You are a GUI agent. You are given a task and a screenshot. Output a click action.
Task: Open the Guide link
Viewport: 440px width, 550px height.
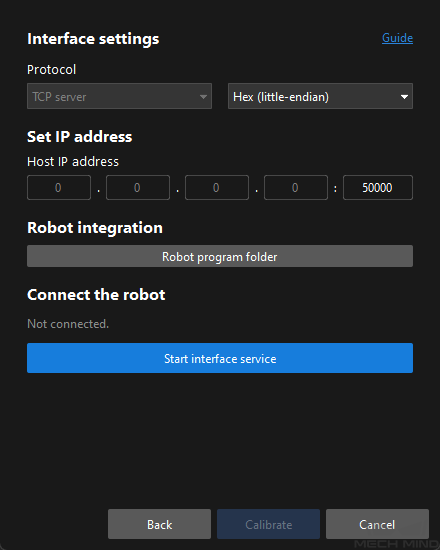point(397,38)
